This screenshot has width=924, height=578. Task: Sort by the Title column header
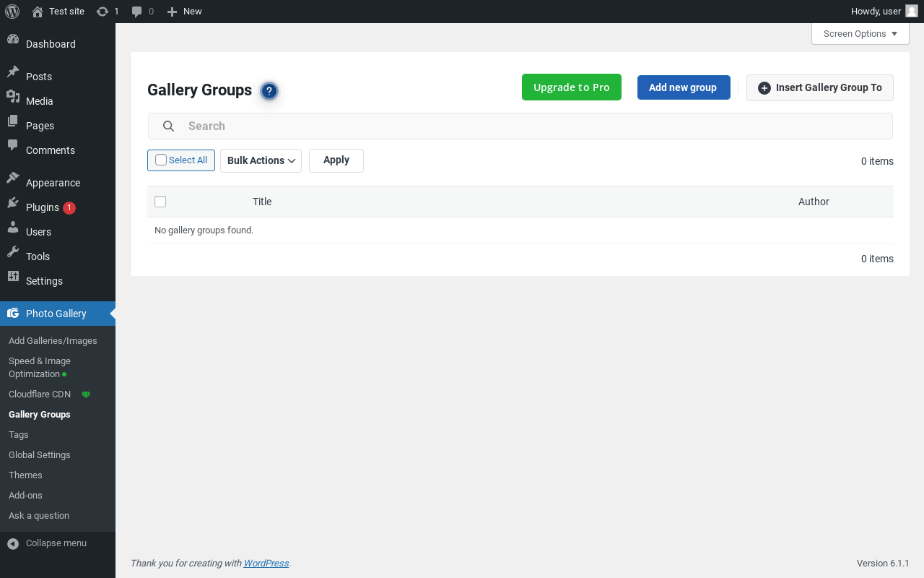tap(262, 202)
